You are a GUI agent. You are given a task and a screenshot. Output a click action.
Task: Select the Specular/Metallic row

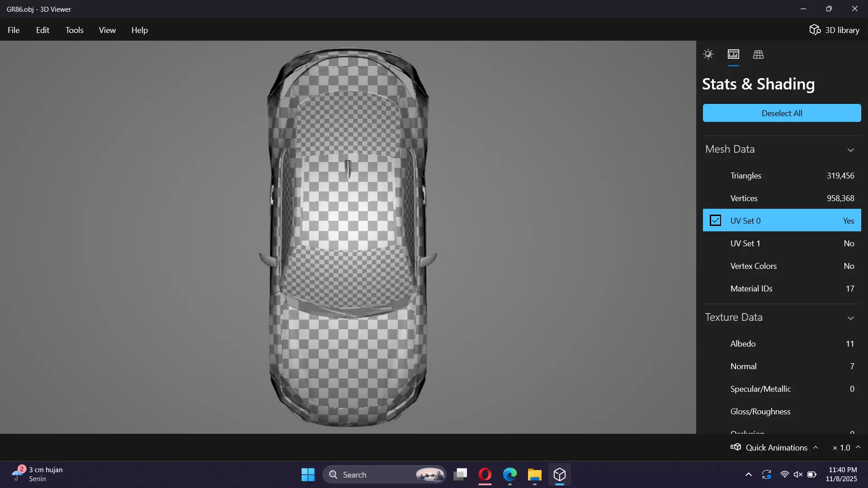782,389
